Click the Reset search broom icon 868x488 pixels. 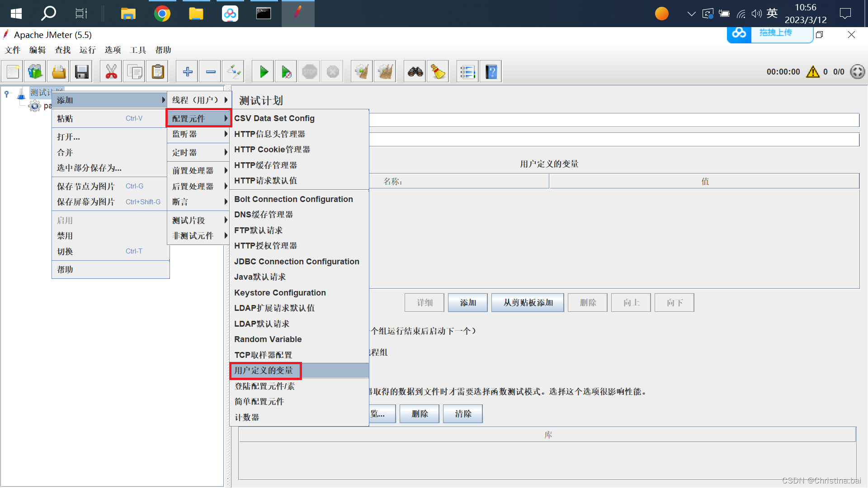point(438,72)
